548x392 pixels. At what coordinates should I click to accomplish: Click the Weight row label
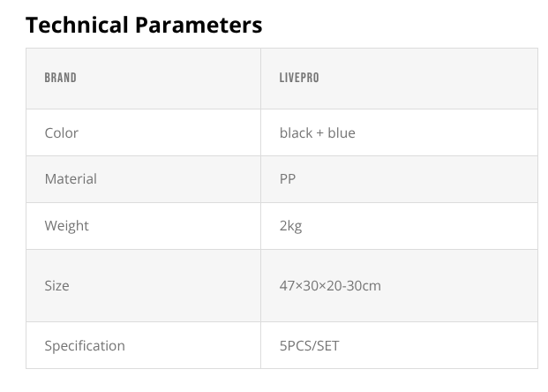pyautogui.click(x=66, y=225)
